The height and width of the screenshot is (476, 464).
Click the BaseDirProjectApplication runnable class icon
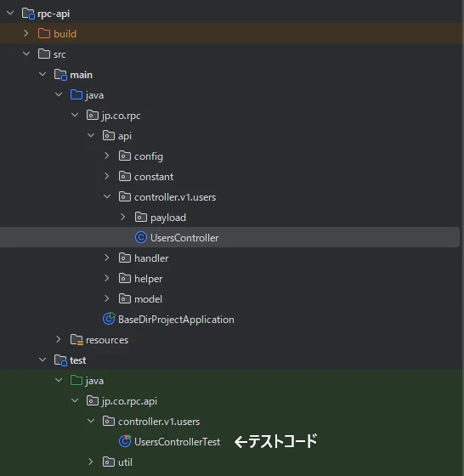(x=109, y=319)
